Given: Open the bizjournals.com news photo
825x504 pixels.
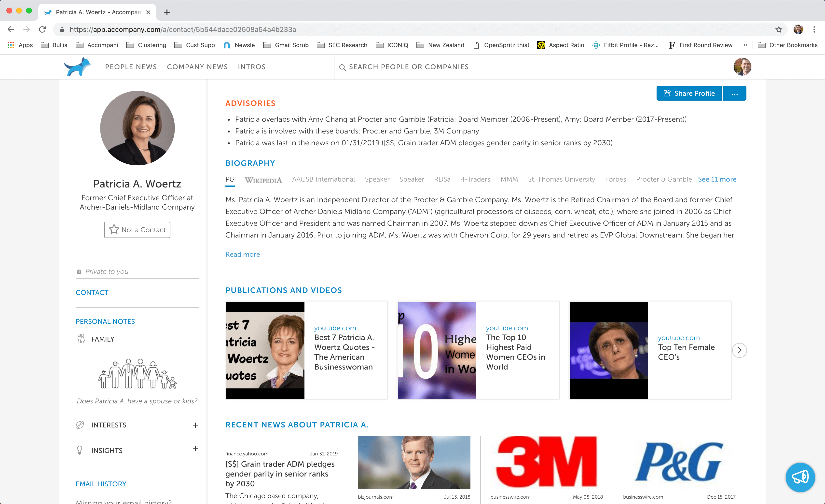Looking at the screenshot, I should tap(414, 462).
